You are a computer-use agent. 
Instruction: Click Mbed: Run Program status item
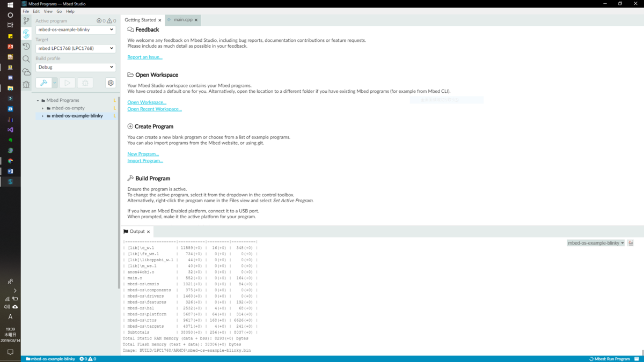pos(610,359)
